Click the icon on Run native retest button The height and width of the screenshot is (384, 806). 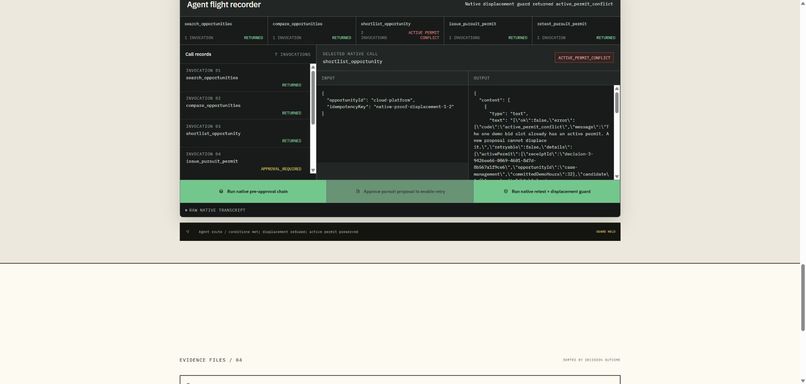click(506, 191)
